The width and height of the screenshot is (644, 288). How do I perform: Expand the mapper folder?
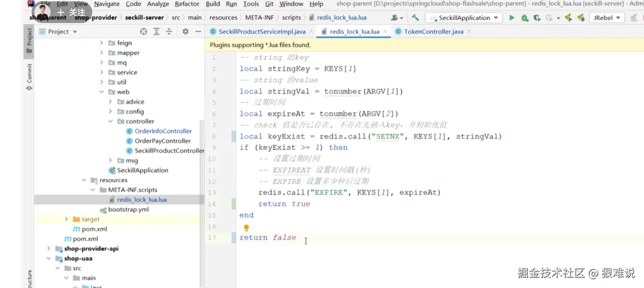click(x=102, y=53)
